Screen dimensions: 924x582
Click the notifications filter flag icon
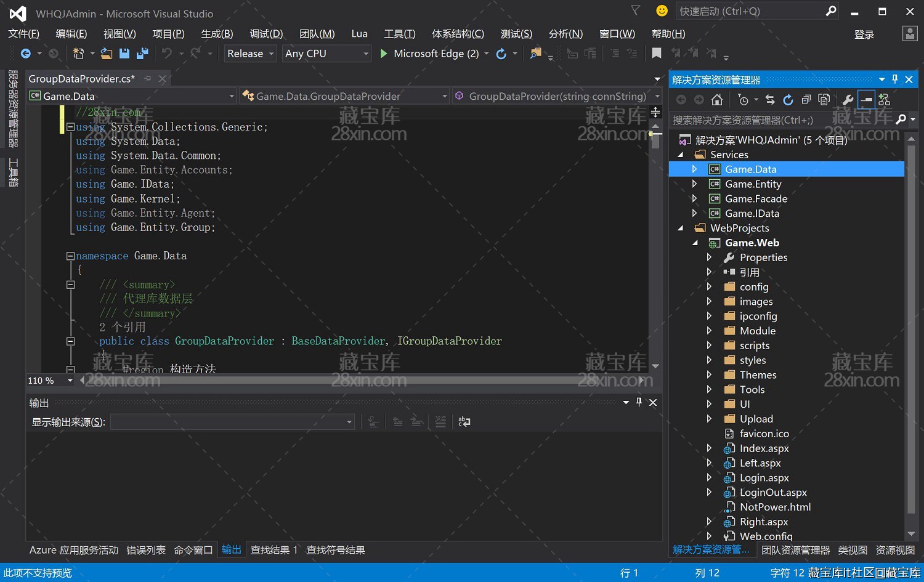[x=636, y=10]
